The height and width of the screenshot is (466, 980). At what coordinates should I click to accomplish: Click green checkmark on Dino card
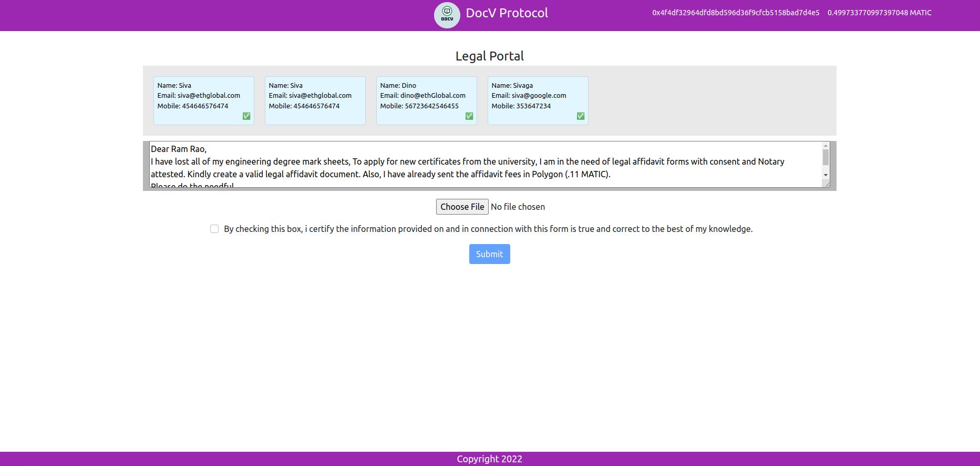coord(469,116)
